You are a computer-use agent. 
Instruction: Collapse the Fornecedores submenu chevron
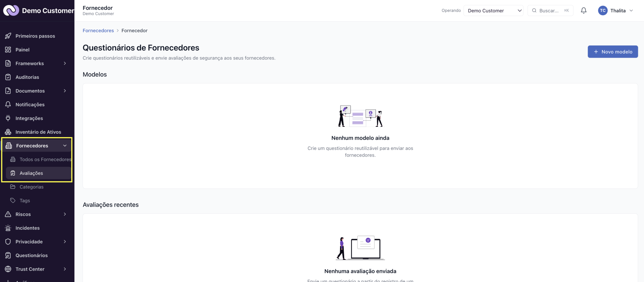tap(65, 146)
